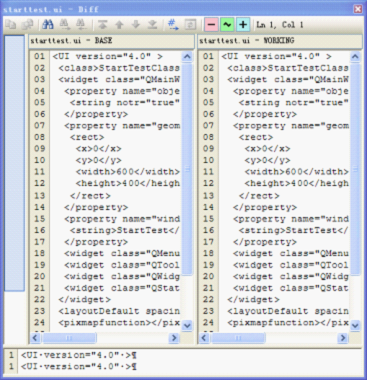Click line number 20 in WORKING pane gutter

(208, 276)
